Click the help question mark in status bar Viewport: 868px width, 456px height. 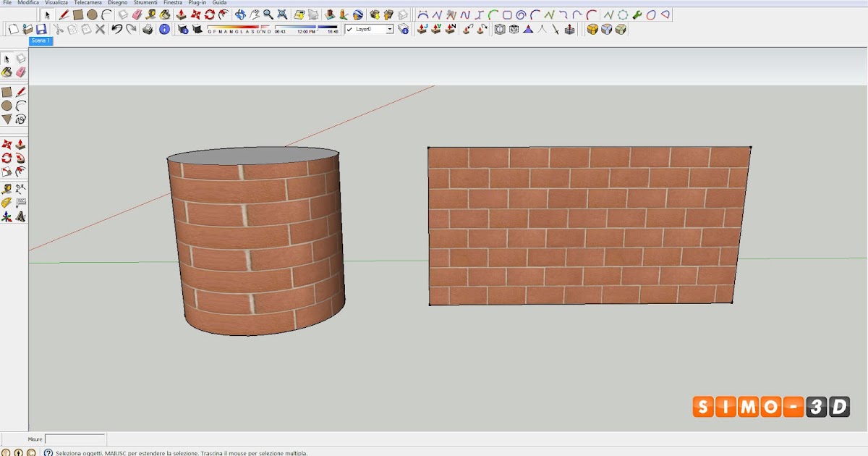coord(48,453)
